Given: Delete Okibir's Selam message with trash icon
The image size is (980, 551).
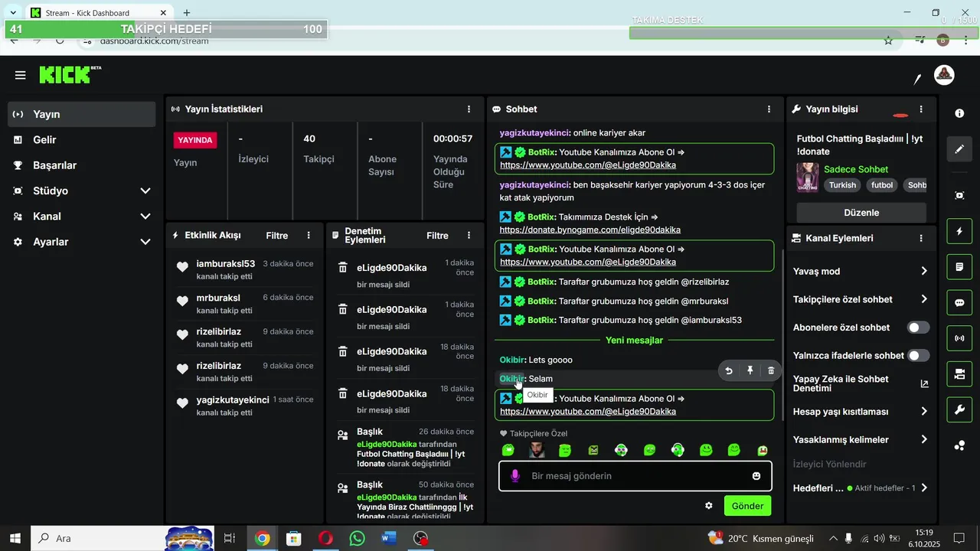Looking at the screenshot, I should pyautogui.click(x=771, y=371).
